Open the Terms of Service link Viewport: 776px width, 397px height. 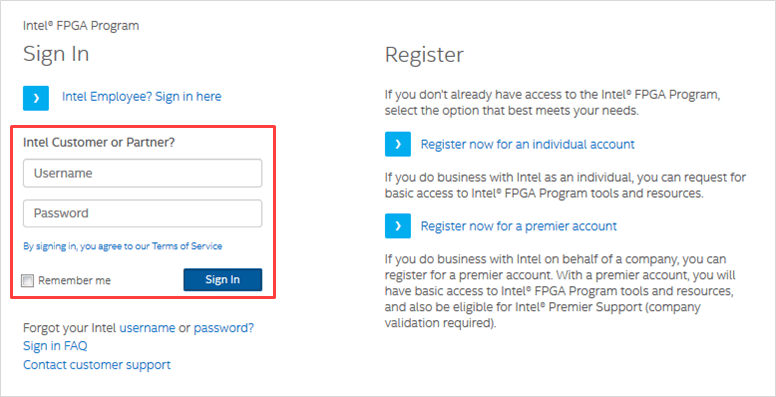[187, 246]
